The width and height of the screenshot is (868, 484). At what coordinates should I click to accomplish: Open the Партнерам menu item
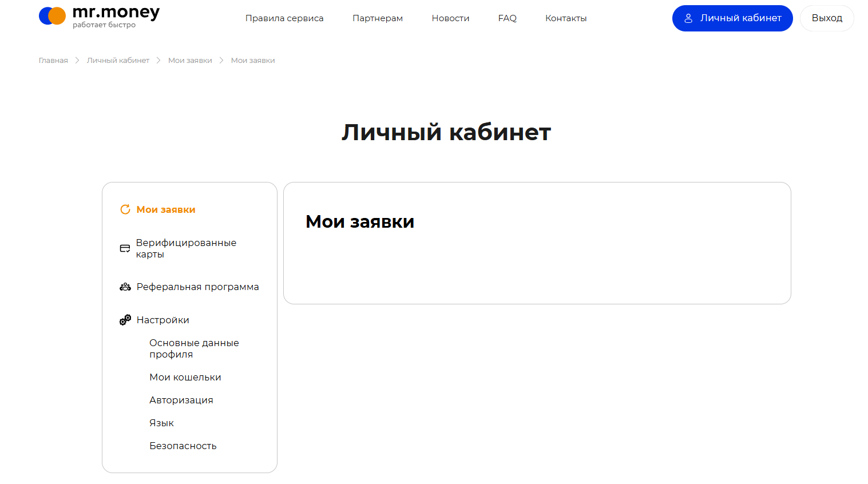378,18
